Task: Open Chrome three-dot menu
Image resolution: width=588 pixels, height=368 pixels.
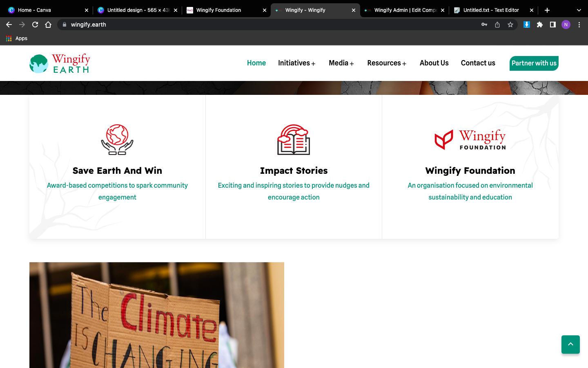Action: 579,25
